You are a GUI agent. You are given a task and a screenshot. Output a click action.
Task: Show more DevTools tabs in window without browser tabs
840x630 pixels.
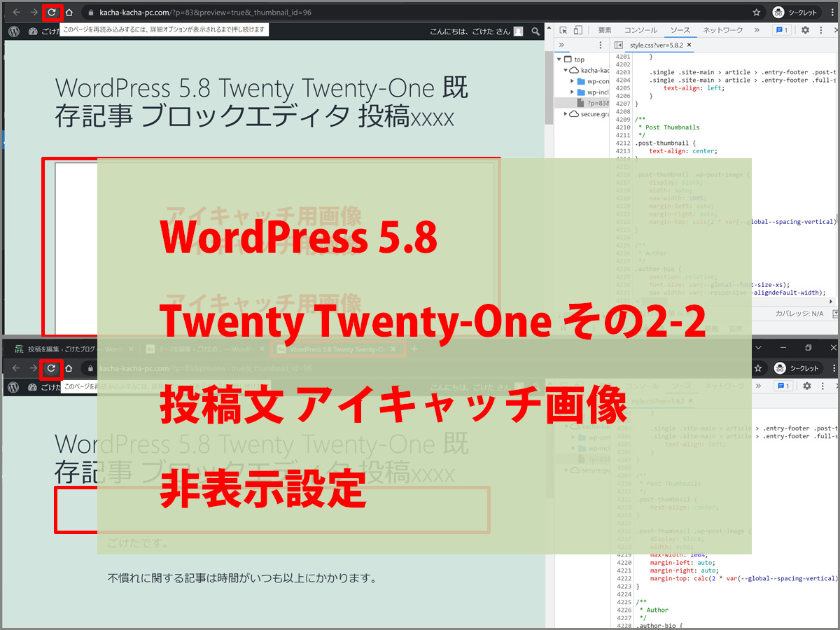[757, 30]
